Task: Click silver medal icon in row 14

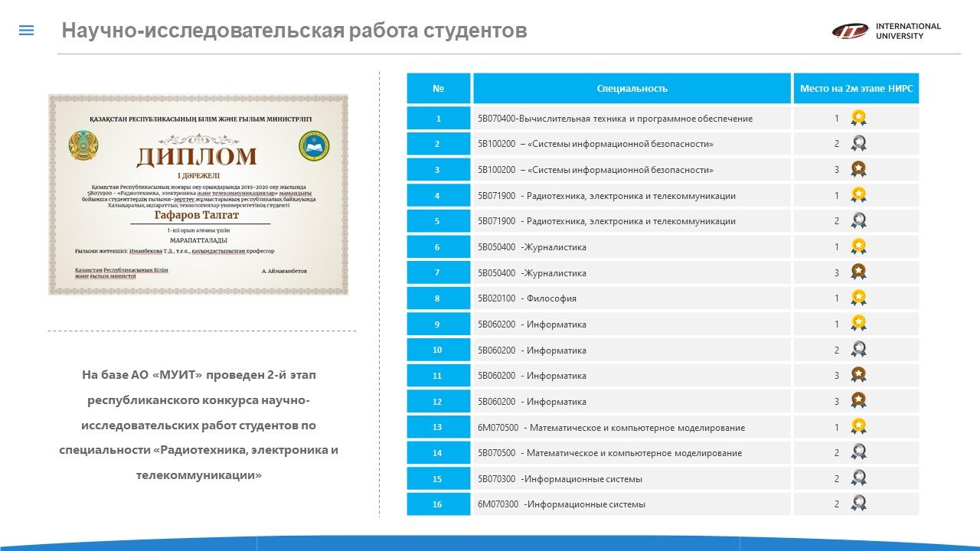Action: [x=859, y=452]
